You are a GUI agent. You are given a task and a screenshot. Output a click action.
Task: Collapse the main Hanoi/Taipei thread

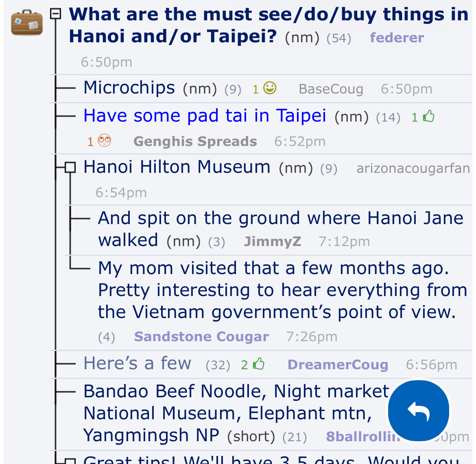click(55, 15)
